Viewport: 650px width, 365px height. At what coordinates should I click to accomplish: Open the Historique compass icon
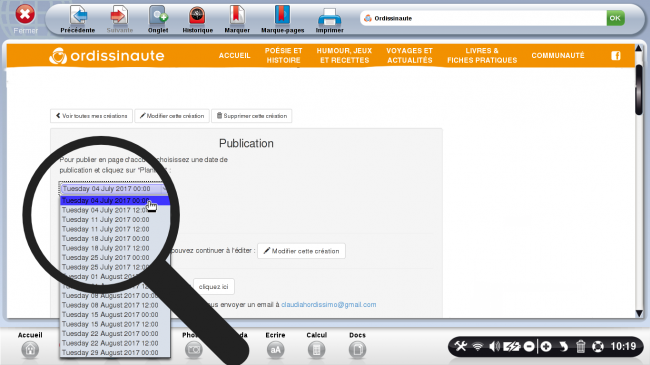coord(197,16)
